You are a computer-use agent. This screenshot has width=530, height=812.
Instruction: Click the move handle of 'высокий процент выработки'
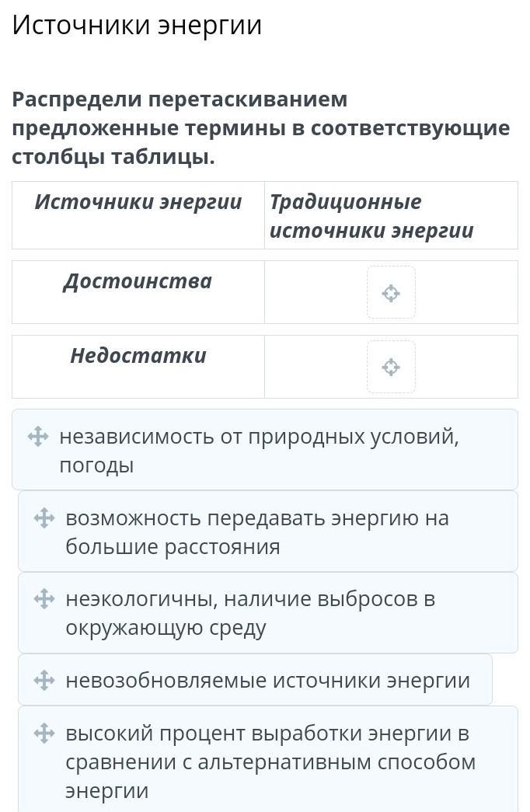pyautogui.click(x=44, y=733)
